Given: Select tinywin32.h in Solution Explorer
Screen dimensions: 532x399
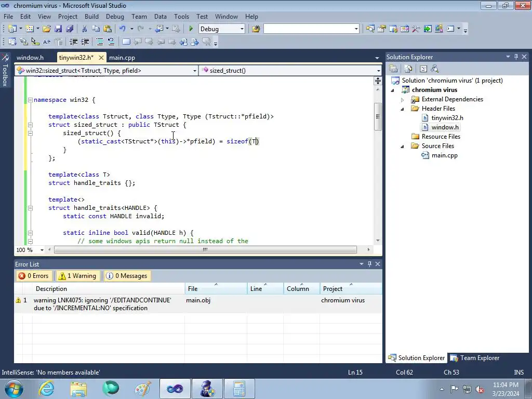Looking at the screenshot, I should click(447, 118).
